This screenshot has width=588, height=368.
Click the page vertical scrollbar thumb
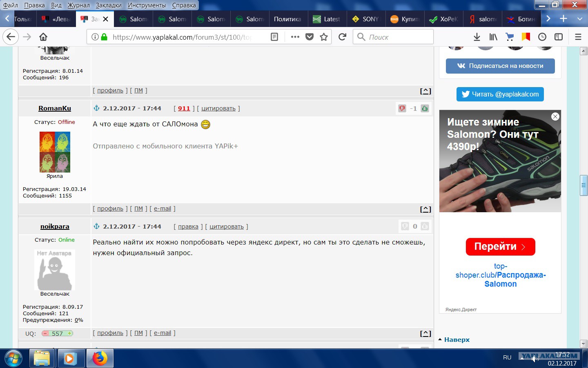tap(584, 185)
